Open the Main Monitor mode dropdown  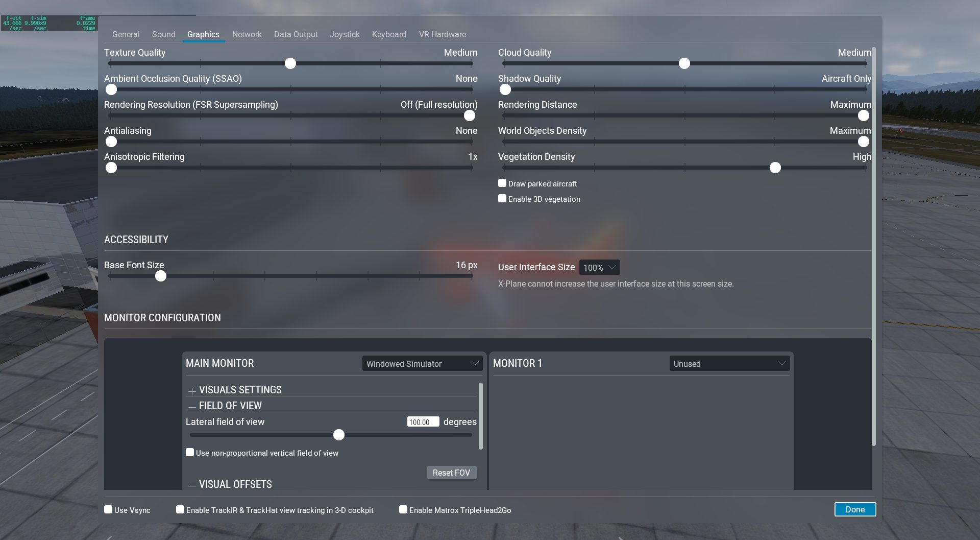(x=422, y=364)
